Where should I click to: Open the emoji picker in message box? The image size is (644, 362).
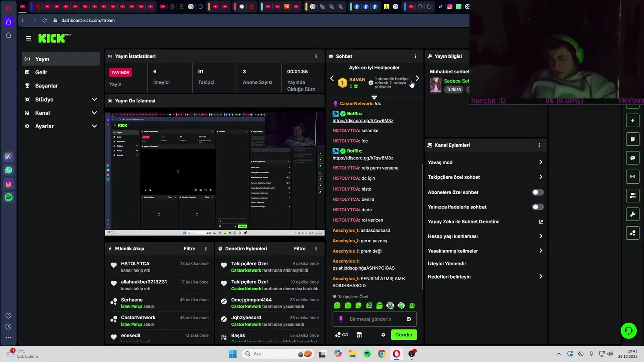click(x=409, y=319)
